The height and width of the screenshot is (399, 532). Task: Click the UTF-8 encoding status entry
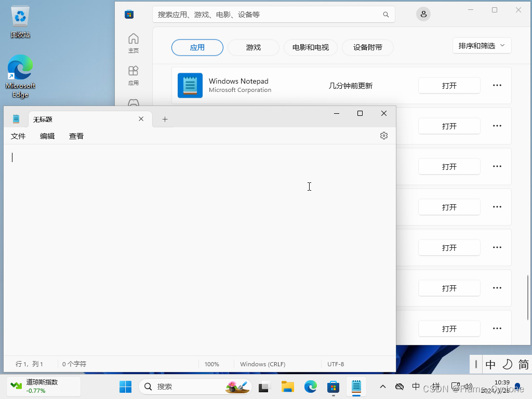click(x=336, y=364)
